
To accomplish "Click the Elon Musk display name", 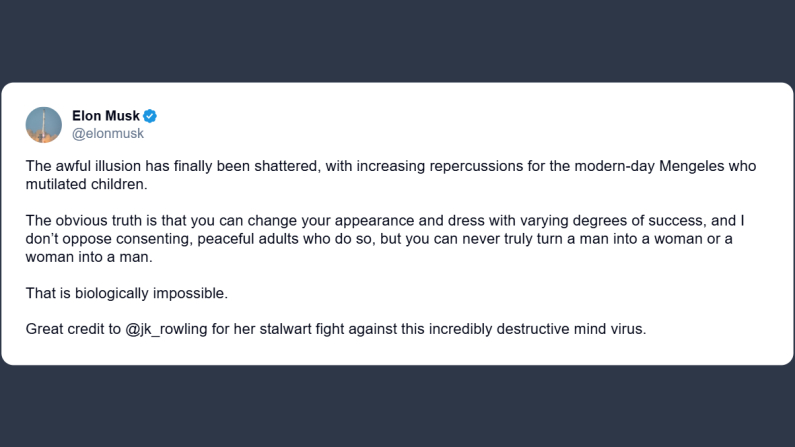I will pos(106,116).
